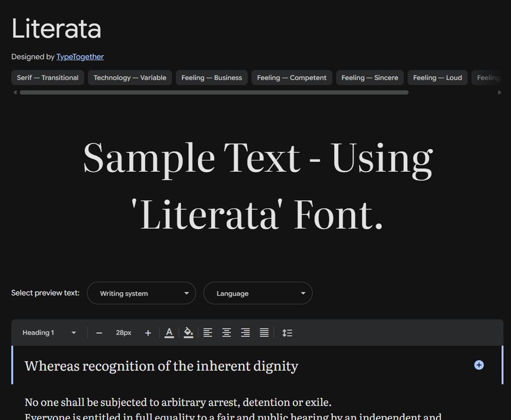Align text right

pyautogui.click(x=245, y=333)
